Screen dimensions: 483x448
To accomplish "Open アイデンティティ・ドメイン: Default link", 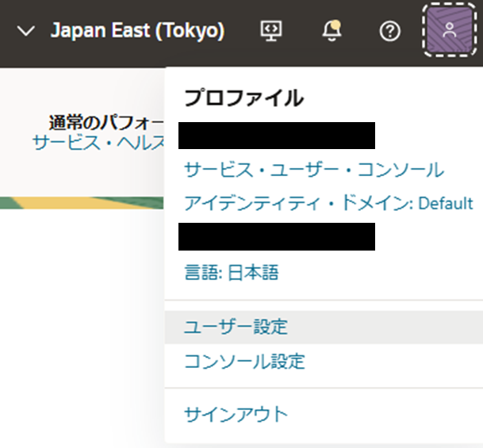I will (x=328, y=203).
